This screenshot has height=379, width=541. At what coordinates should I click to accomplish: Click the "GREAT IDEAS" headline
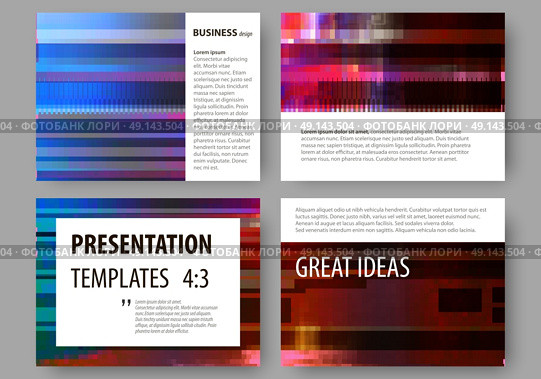352,268
